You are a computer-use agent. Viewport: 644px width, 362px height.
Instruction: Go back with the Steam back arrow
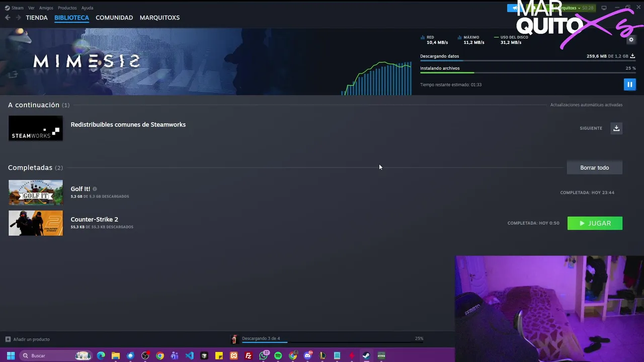(x=8, y=18)
